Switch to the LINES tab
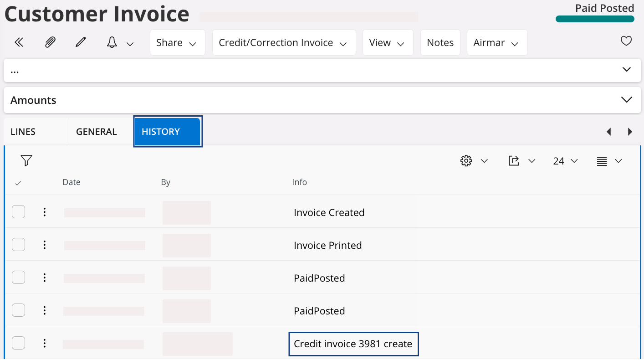644x360 pixels. click(x=23, y=132)
